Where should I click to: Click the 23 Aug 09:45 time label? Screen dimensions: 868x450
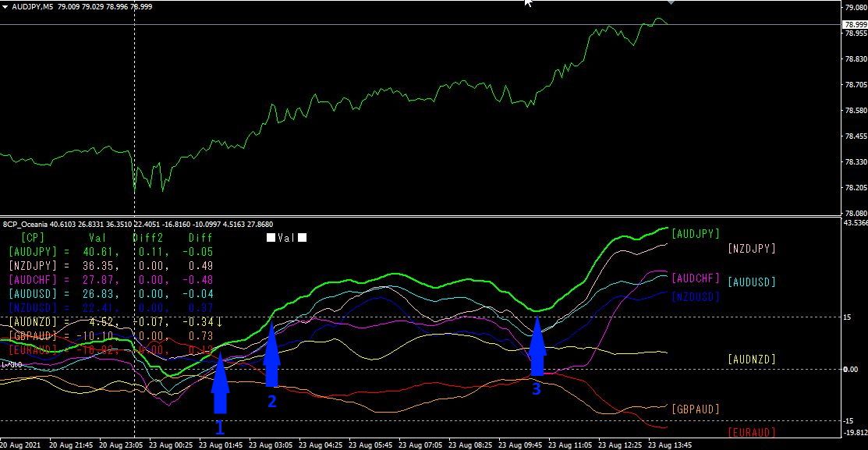tap(520, 445)
